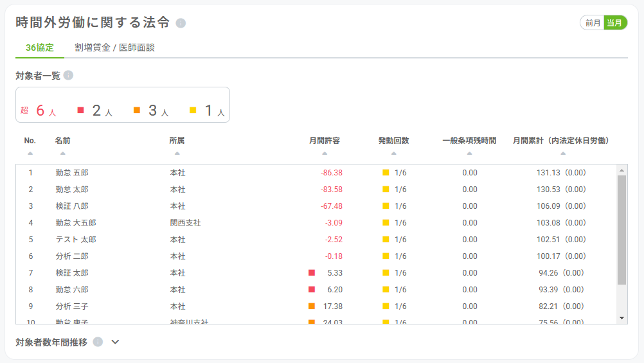
Task: Sort by 月間累計 column arrow
Action: [562, 154]
